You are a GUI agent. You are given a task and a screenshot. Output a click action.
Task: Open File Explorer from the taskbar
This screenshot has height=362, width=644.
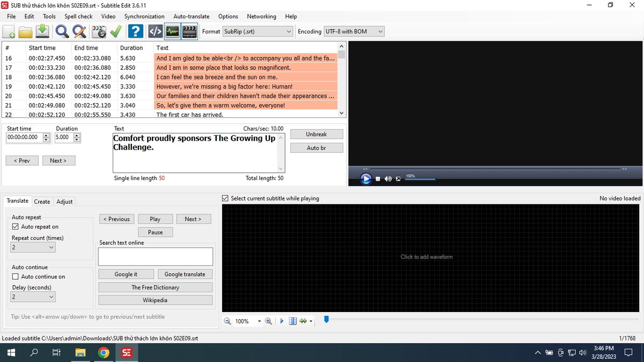80,352
